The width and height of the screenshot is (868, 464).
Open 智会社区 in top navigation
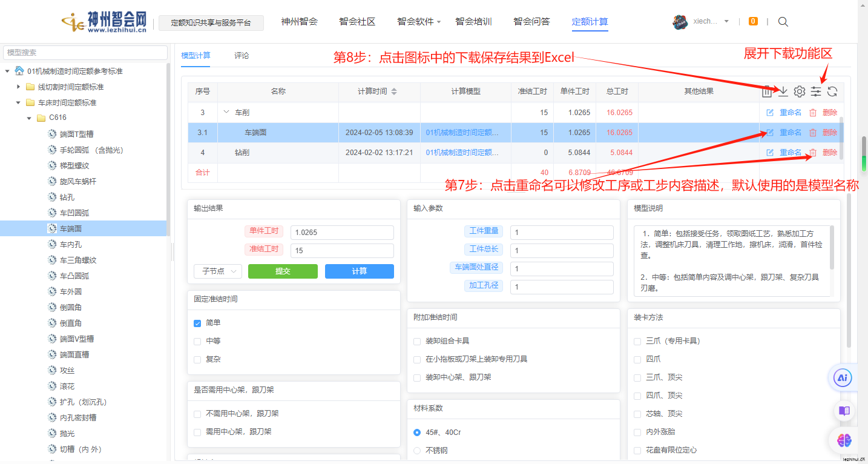click(x=357, y=22)
